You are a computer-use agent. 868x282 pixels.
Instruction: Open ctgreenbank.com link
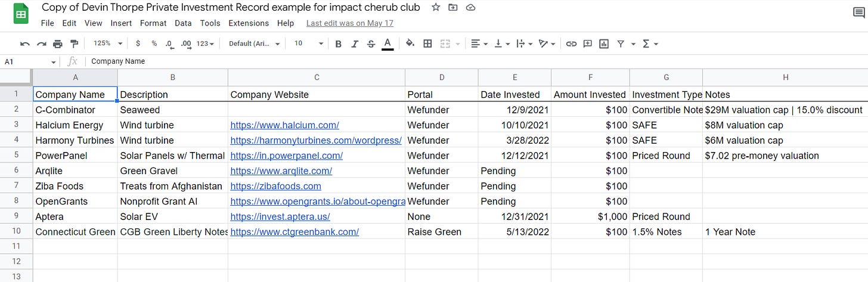pyautogui.click(x=294, y=232)
